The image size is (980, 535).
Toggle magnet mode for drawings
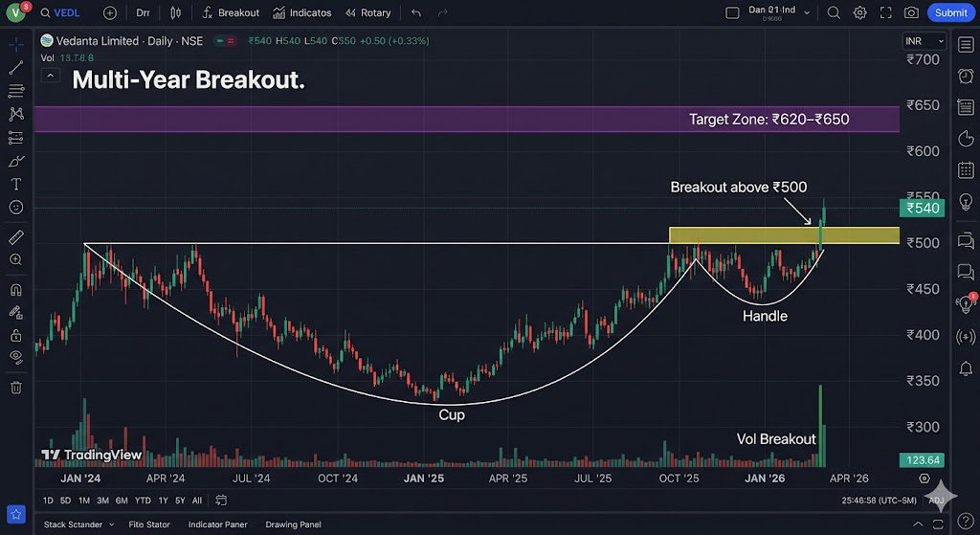click(16, 290)
